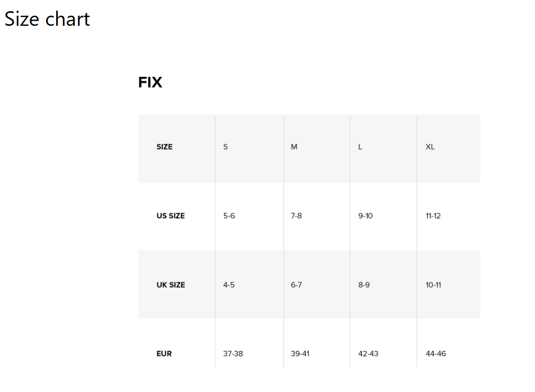Click the UK SIZE row label
The image size is (535, 392).
click(x=171, y=285)
